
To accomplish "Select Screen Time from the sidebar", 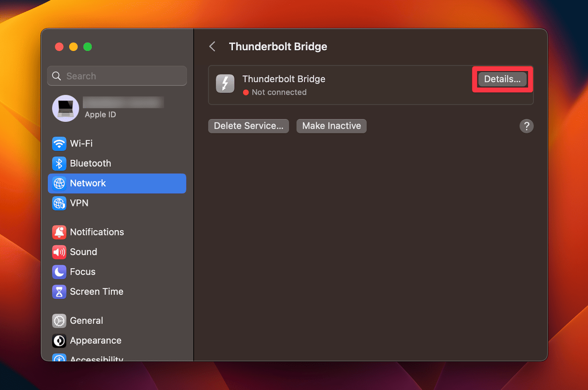I will (96, 292).
